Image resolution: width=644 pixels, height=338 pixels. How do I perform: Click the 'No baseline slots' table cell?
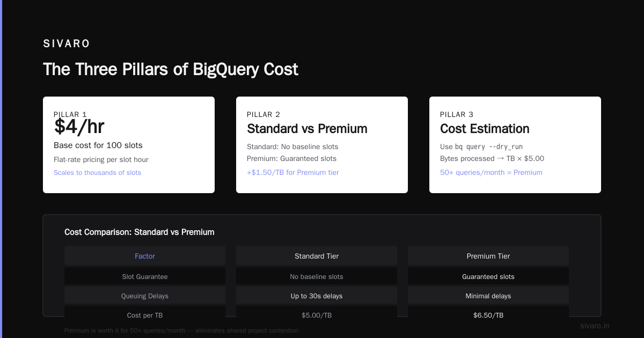(317, 276)
